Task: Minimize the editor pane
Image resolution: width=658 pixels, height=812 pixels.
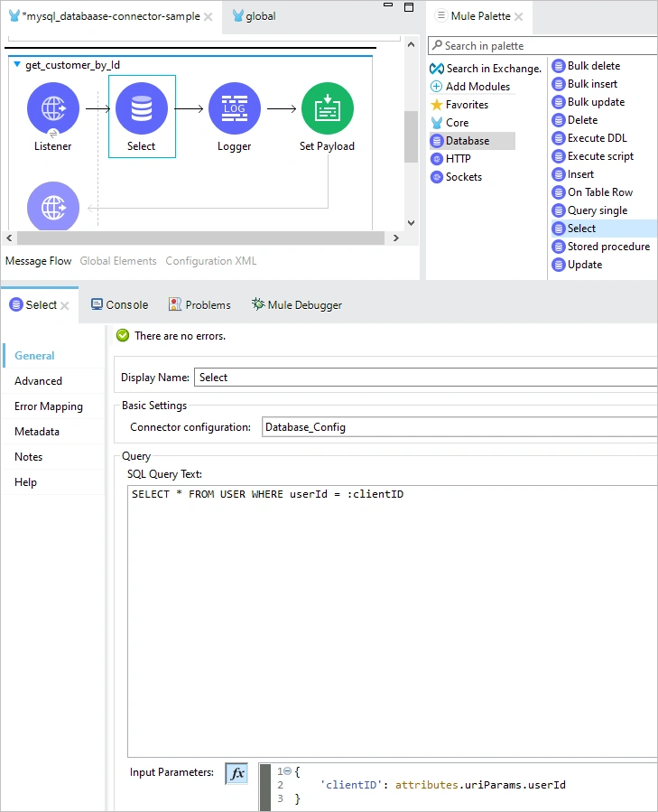Action: tap(388, 5)
